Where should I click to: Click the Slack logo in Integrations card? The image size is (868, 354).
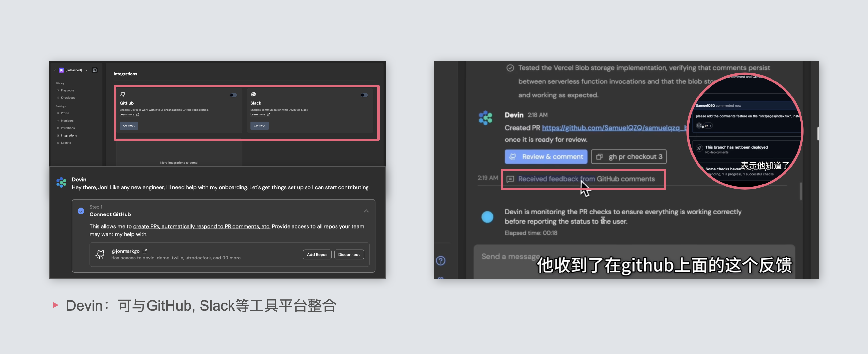click(x=253, y=94)
